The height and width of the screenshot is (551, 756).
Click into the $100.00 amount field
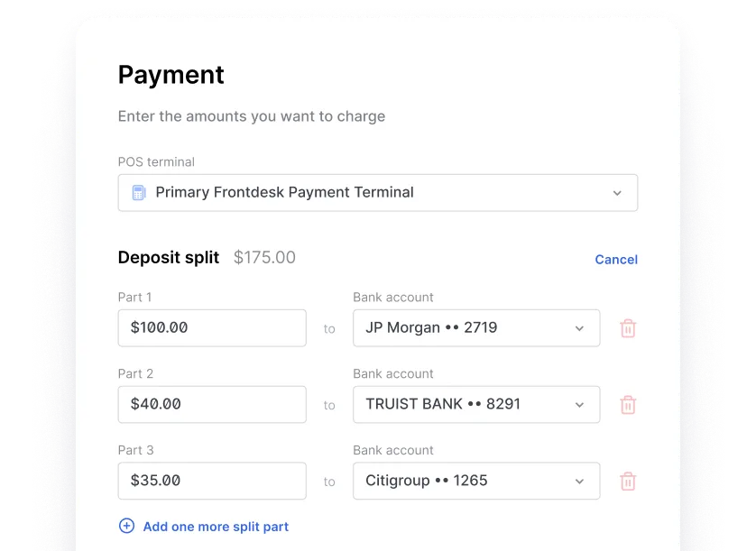coord(211,327)
